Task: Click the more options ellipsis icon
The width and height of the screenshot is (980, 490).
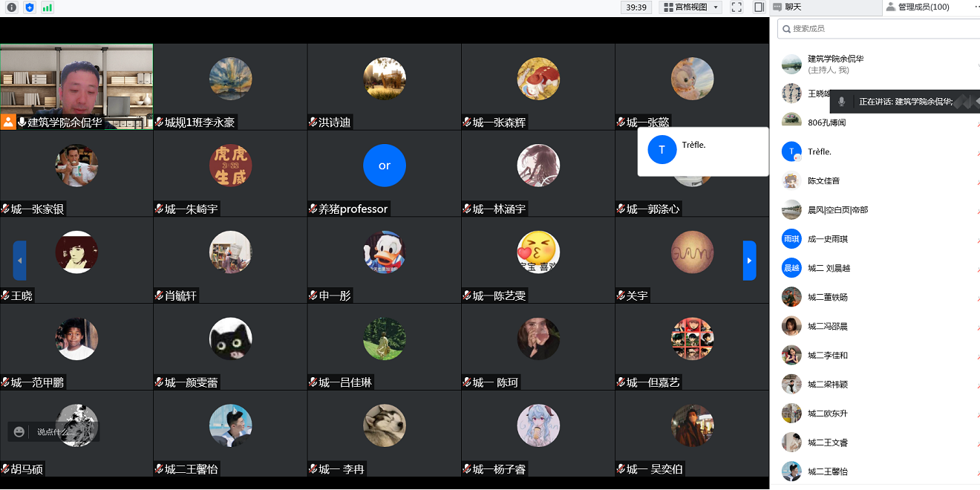Action: tap(976, 7)
